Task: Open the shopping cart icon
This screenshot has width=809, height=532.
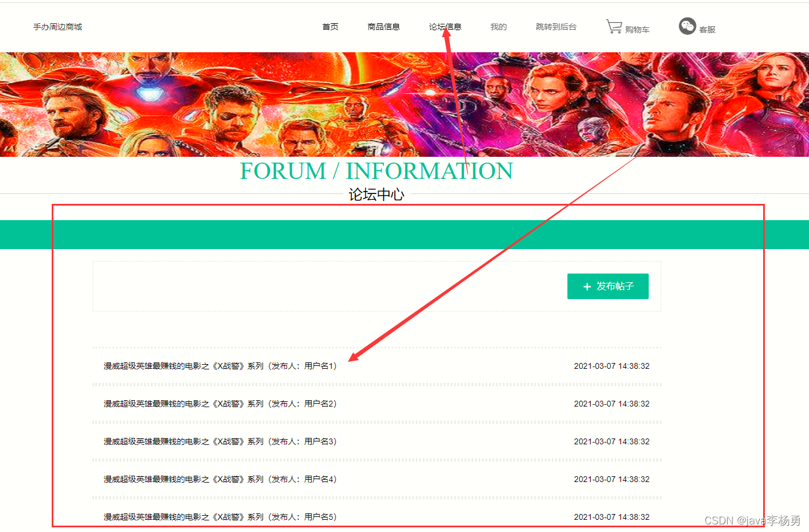Action: point(614,26)
